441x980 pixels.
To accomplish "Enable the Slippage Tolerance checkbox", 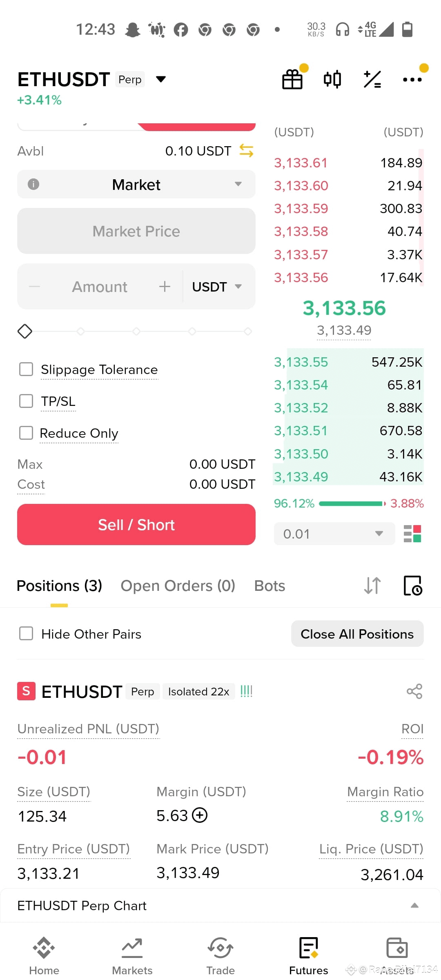I will [26, 369].
